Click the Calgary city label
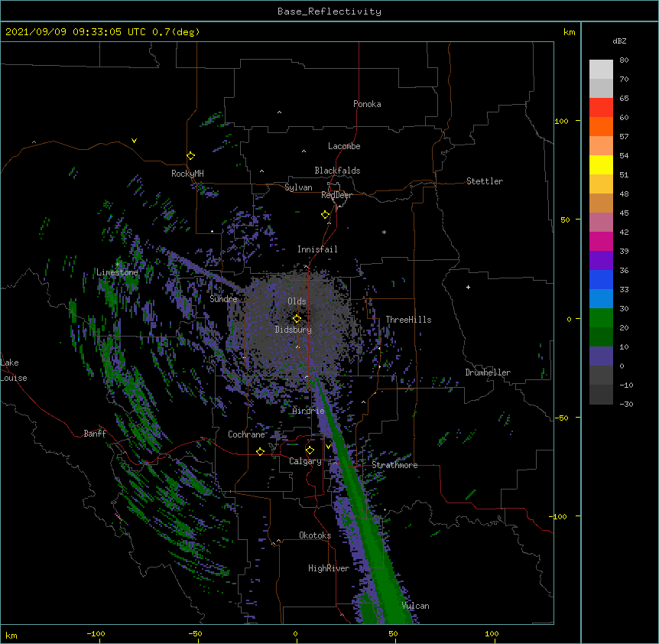The image size is (659, 644). [305, 461]
